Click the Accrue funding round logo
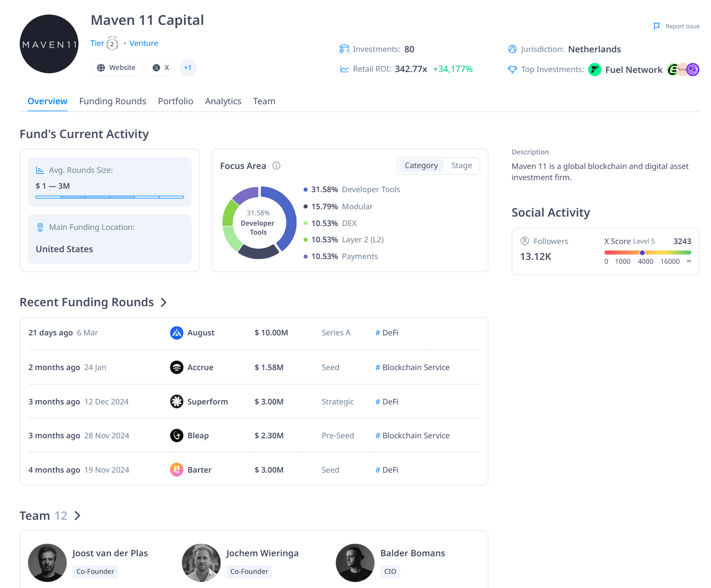The height and width of the screenshot is (588, 711). 176,367
